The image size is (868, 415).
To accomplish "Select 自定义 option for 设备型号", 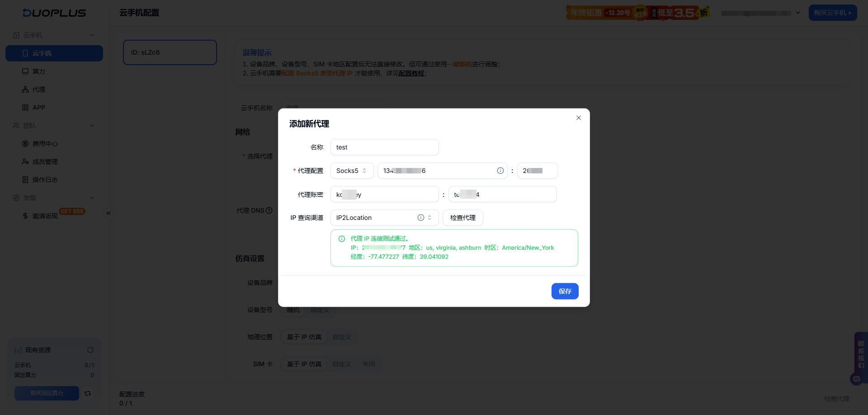I will pos(320,310).
